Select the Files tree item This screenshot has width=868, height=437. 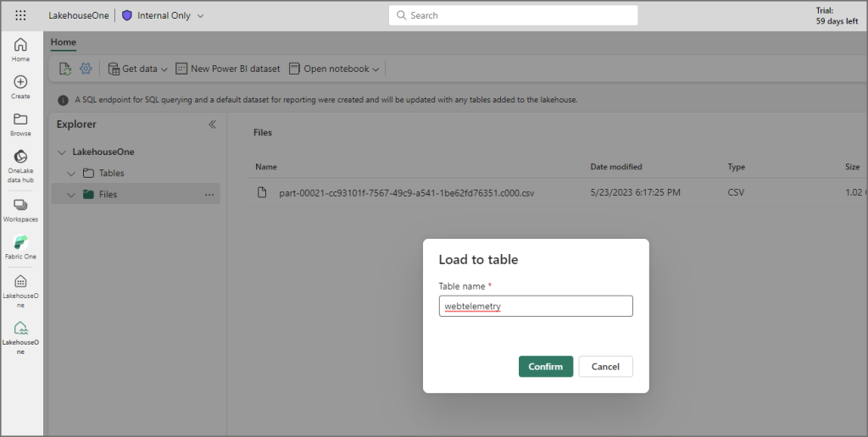(136, 194)
